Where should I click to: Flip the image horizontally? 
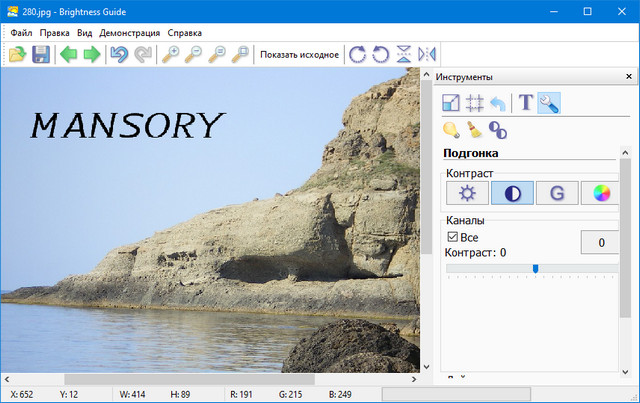[x=427, y=54]
